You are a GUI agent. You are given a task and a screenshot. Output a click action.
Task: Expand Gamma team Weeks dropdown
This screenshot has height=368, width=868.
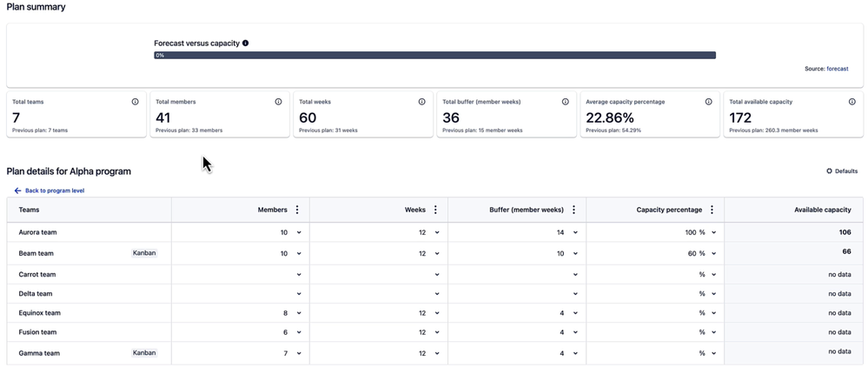tap(437, 353)
